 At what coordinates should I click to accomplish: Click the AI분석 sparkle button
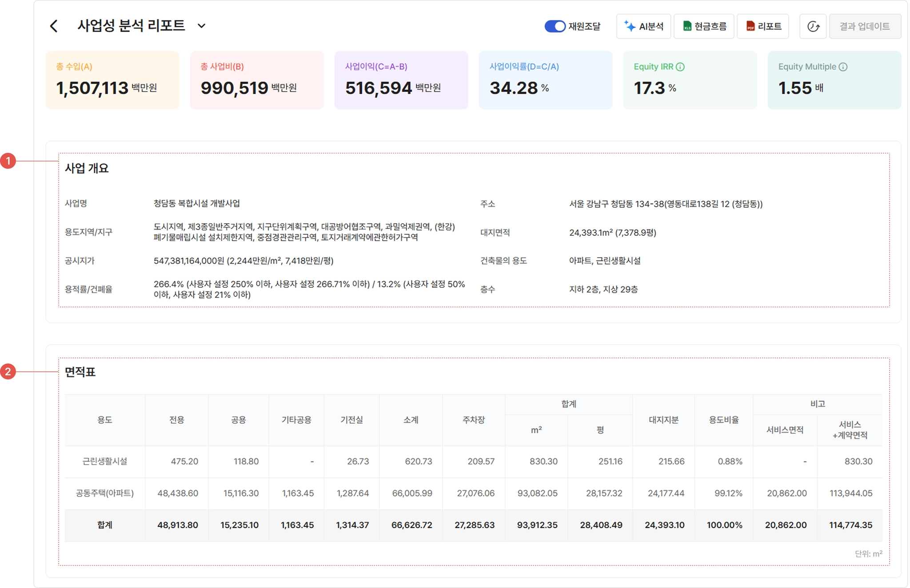643,26
